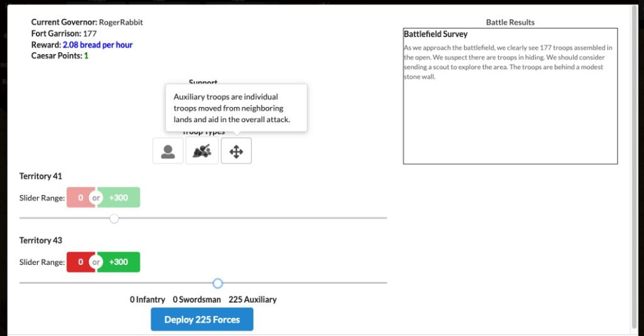Click the 'or' circle in Territory 43 range
This screenshot has width=644, height=336.
(96, 262)
